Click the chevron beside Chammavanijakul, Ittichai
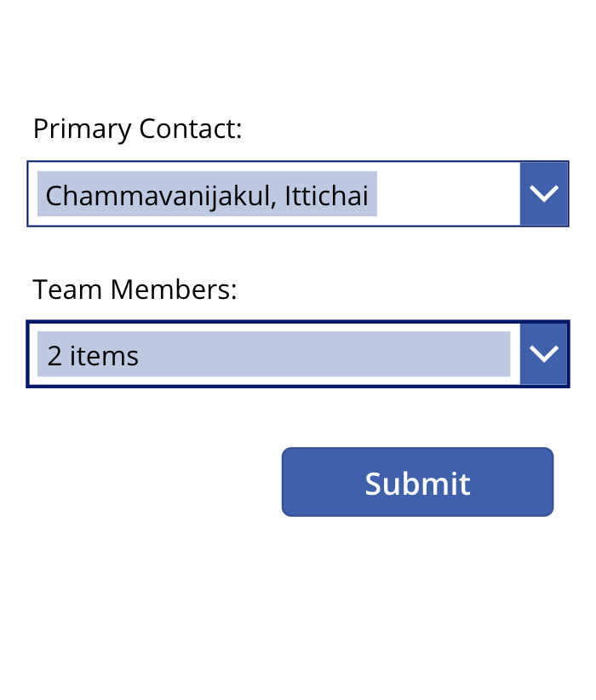Viewport: 596px width, 700px height. click(543, 193)
